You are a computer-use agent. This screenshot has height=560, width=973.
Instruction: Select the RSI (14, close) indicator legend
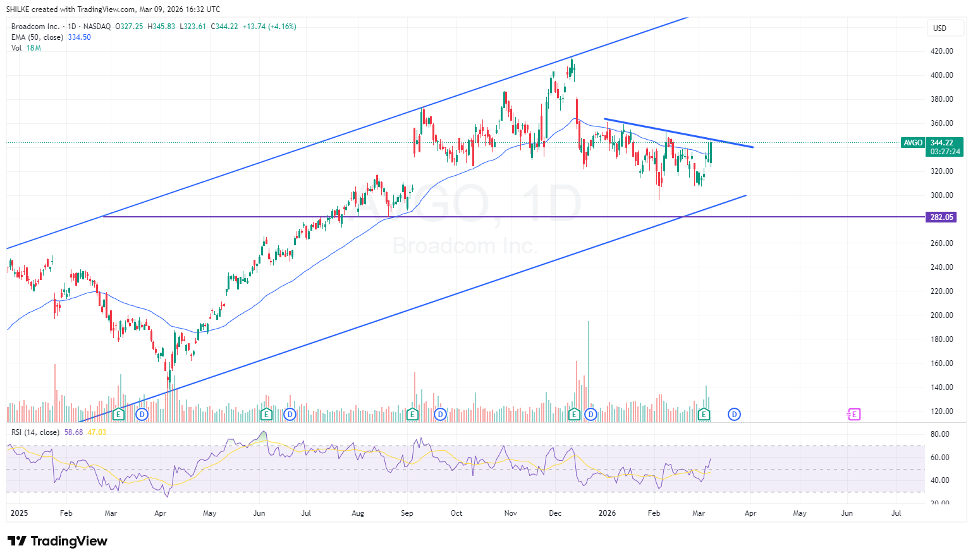[x=35, y=432]
